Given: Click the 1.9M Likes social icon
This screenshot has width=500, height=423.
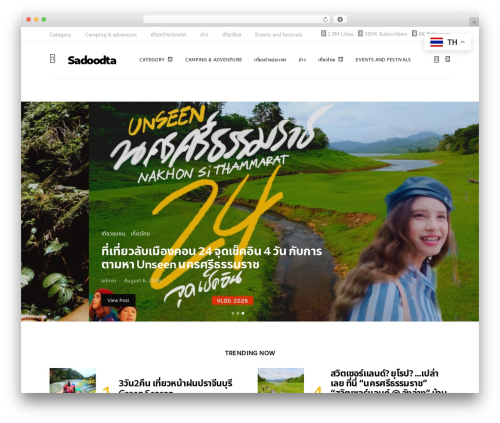Looking at the screenshot, I should [323, 33].
